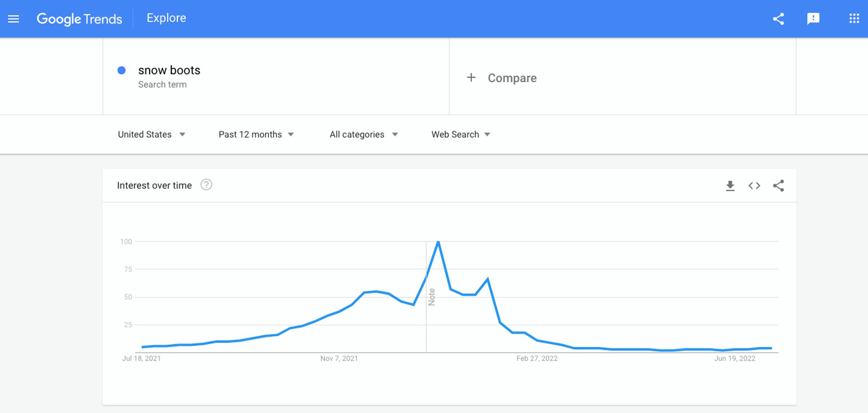Share the Interest over time chart

coord(778,185)
